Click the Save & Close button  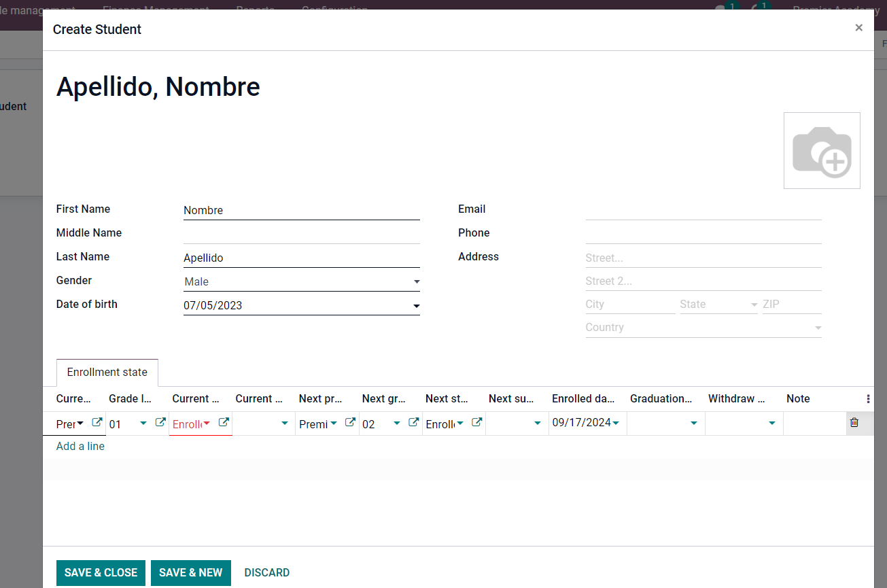click(x=101, y=572)
